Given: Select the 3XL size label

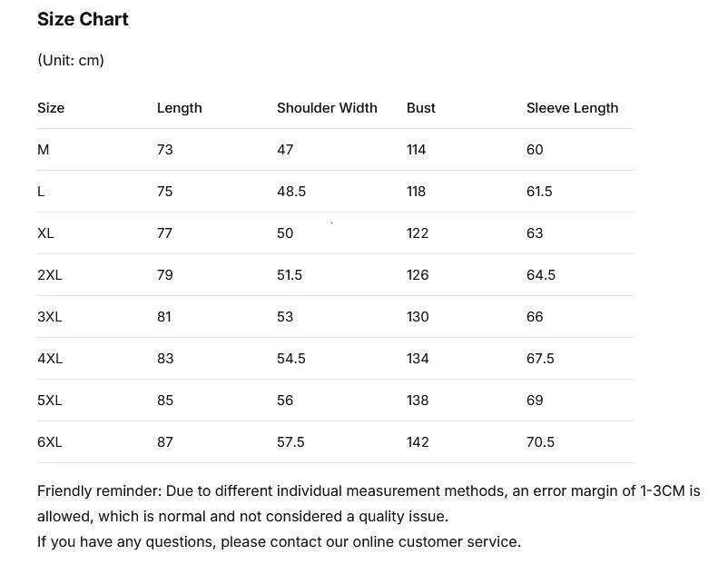Looking at the screenshot, I should (50, 317).
